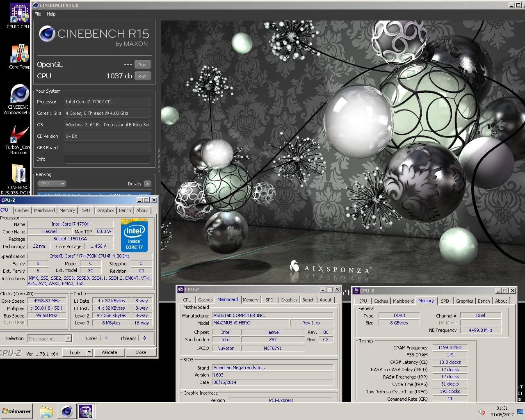Open Bench tab in CPU-Z Memory window
The height and width of the screenshot is (420, 525).
click(x=484, y=301)
